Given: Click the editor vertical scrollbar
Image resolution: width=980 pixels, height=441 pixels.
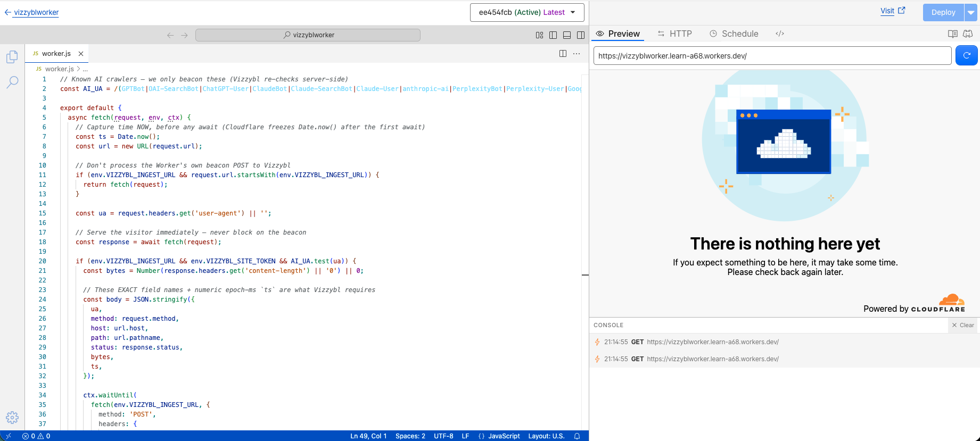Looking at the screenshot, I should (x=585, y=253).
